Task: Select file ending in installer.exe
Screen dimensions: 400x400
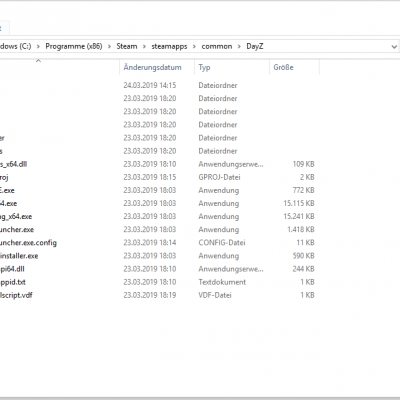Action: (19, 256)
